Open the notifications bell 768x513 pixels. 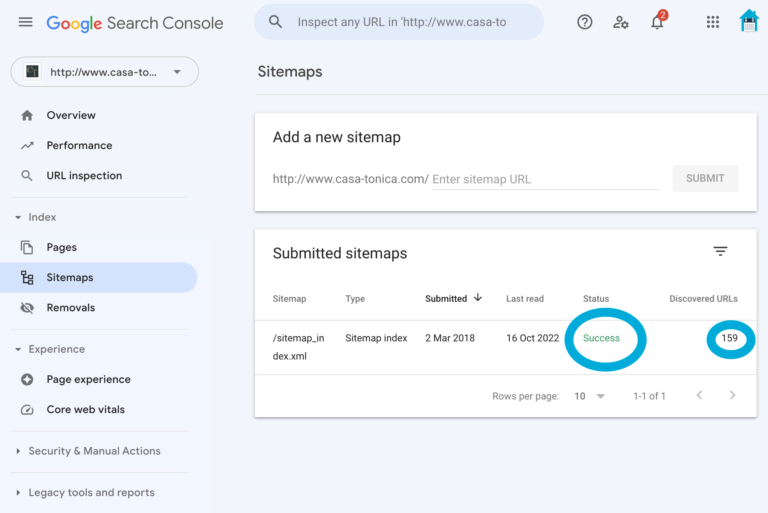[x=657, y=22]
